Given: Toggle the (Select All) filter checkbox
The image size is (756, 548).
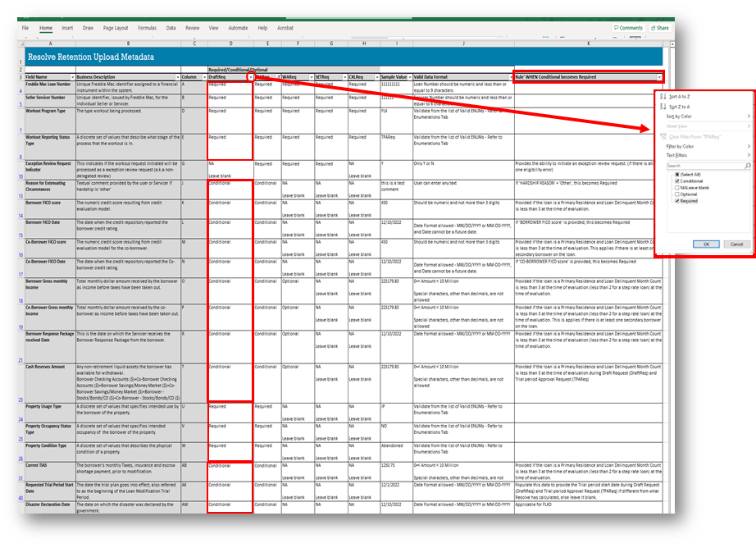Looking at the screenshot, I should pos(677,175).
